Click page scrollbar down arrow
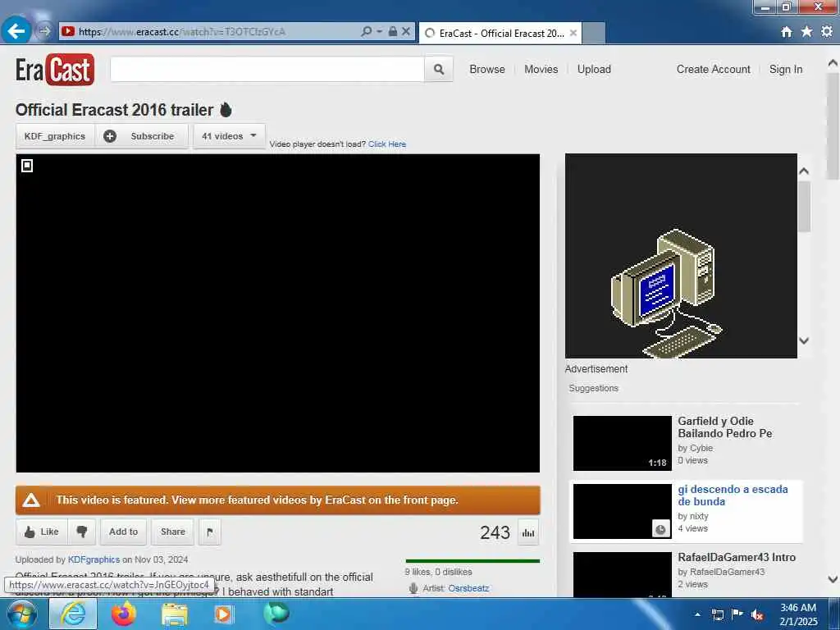The height and width of the screenshot is (630, 840). coord(833,579)
